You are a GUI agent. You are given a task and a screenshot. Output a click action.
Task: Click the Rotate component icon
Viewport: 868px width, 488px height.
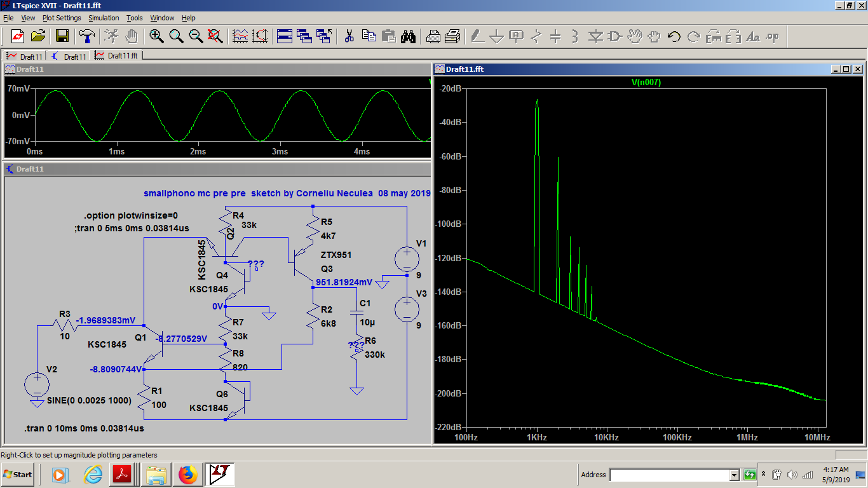(714, 36)
